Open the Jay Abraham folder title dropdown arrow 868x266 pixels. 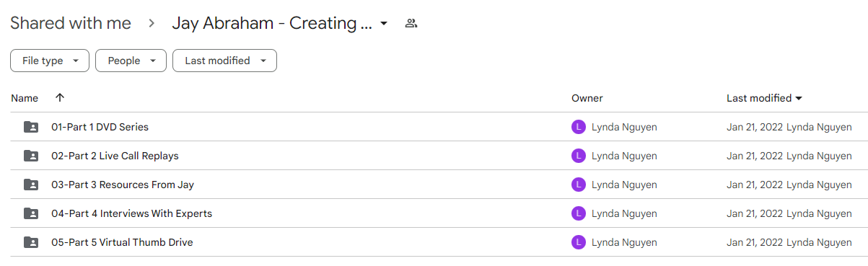tap(384, 23)
